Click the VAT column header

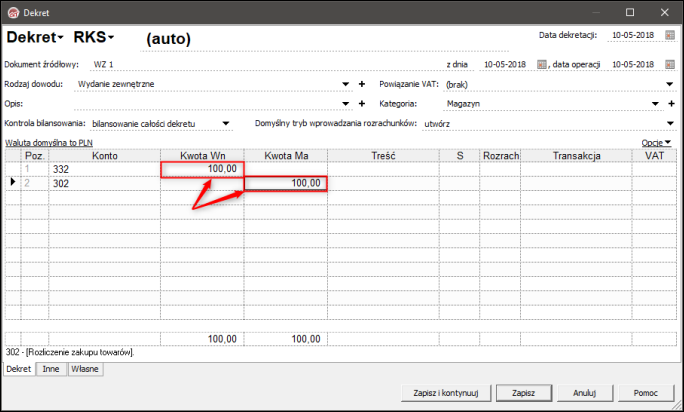click(x=654, y=155)
